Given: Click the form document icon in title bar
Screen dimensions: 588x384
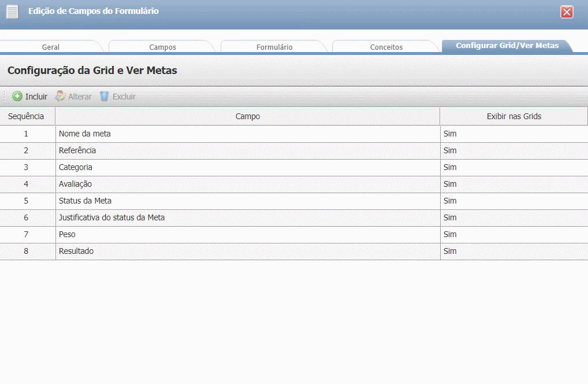Looking at the screenshot, I should (12, 12).
